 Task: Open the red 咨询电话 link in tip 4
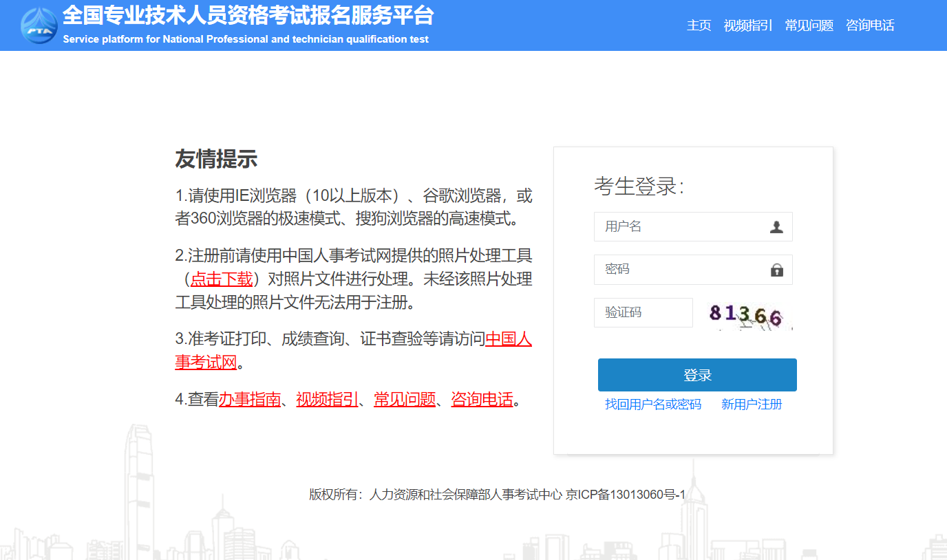click(x=482, y=400)
